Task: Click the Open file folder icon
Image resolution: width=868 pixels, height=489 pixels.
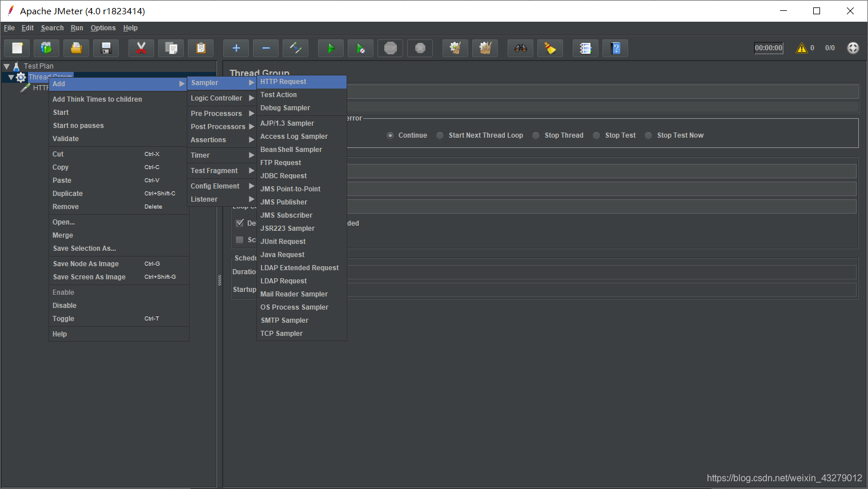Action: tap(77, 48)
